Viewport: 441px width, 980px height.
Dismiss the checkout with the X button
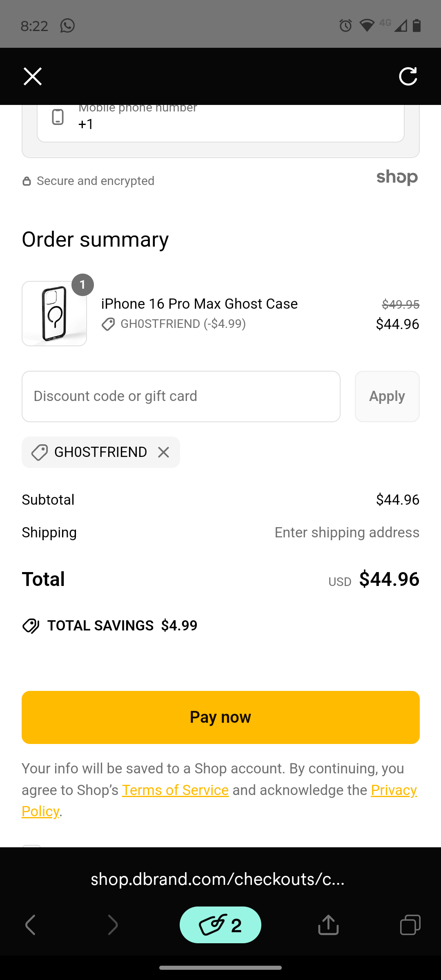(x=32, y=76)
